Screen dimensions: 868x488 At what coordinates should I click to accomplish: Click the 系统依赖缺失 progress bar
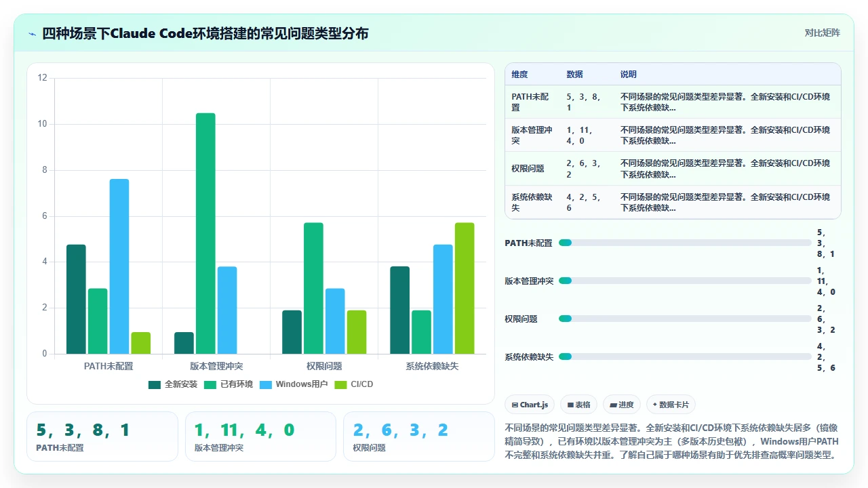(x=685, y=357)
